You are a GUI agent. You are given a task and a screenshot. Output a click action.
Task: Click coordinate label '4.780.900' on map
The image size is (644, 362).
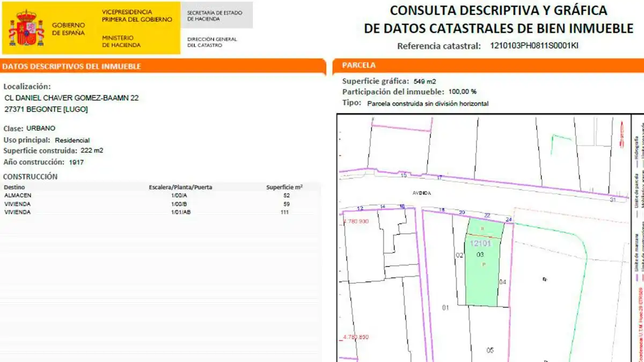pos(355,221)
